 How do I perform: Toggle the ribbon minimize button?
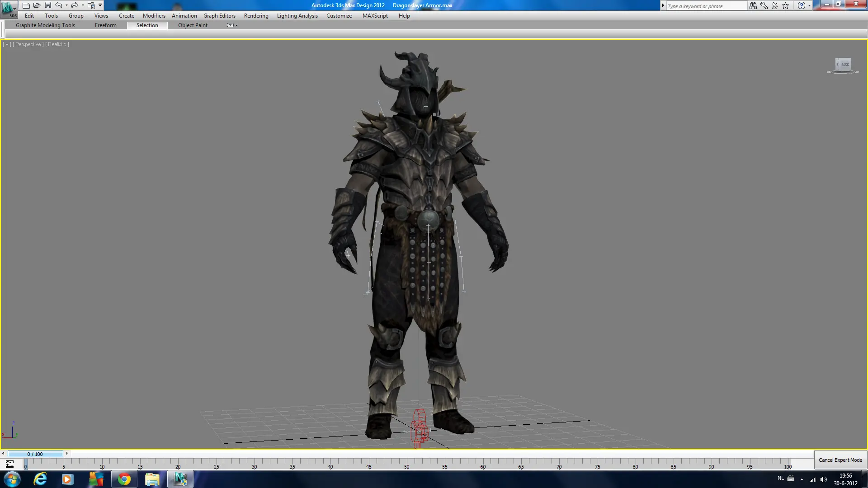tap(230, 25)
